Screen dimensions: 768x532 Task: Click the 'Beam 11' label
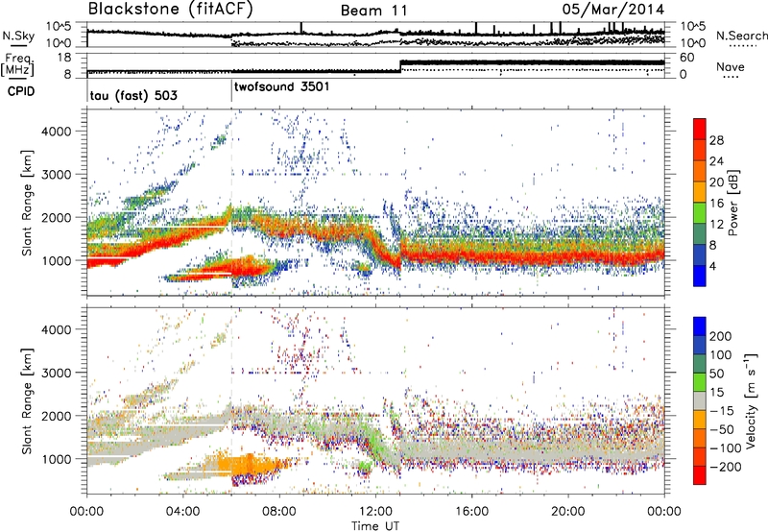pos(374,11)
